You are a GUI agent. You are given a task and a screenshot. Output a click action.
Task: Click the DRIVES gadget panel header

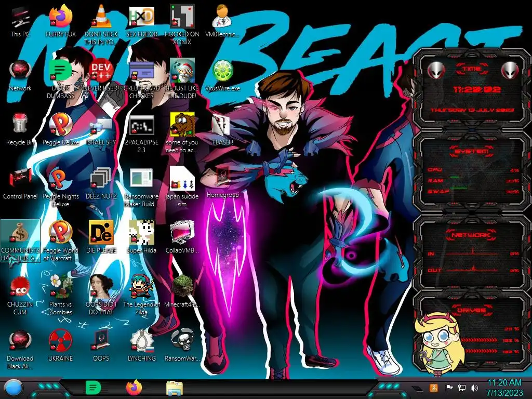click(471, 310)
